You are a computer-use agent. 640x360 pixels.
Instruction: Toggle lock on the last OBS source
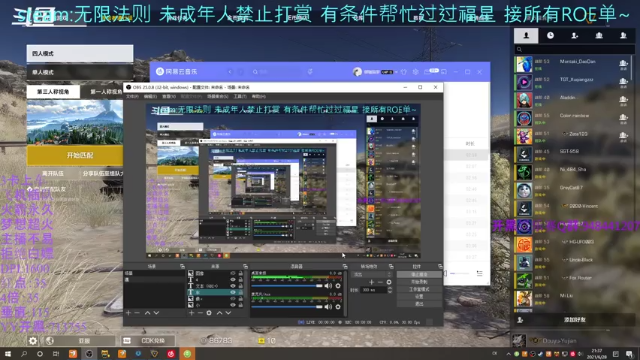tap(241, 304)
